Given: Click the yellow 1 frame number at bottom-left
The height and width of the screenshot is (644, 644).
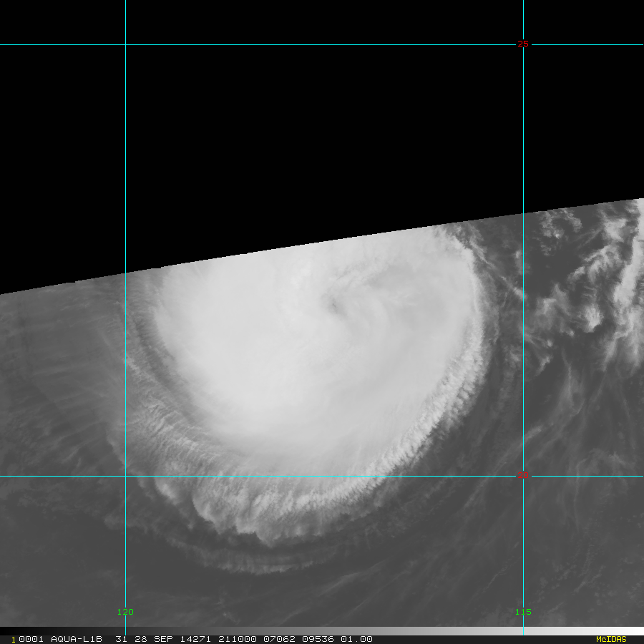Looking at the screenshot, I should [14, 639].
